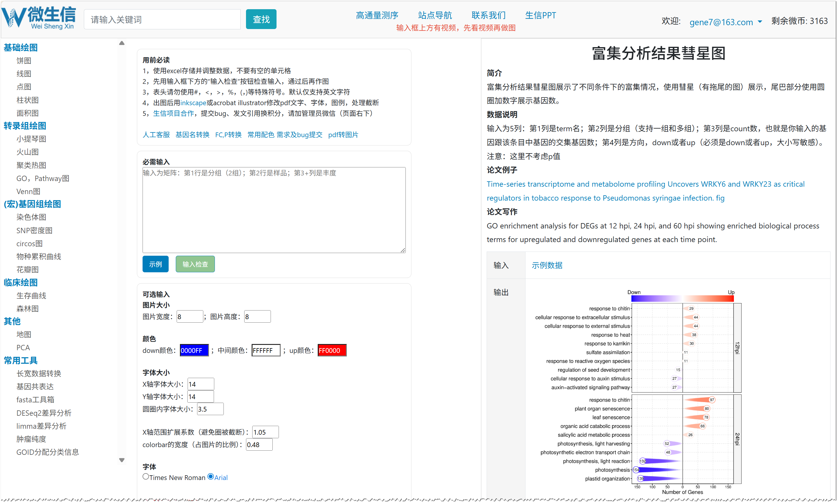The image size is (837, 504).
Task: Click the middle color FFFFFF field
Action: click(x=266, y=351)
